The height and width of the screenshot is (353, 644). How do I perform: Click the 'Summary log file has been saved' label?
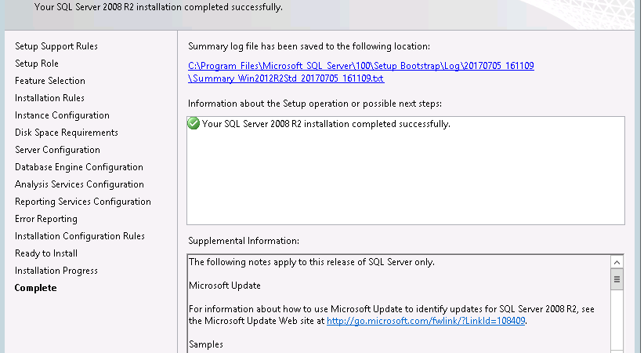click(309, 46)
